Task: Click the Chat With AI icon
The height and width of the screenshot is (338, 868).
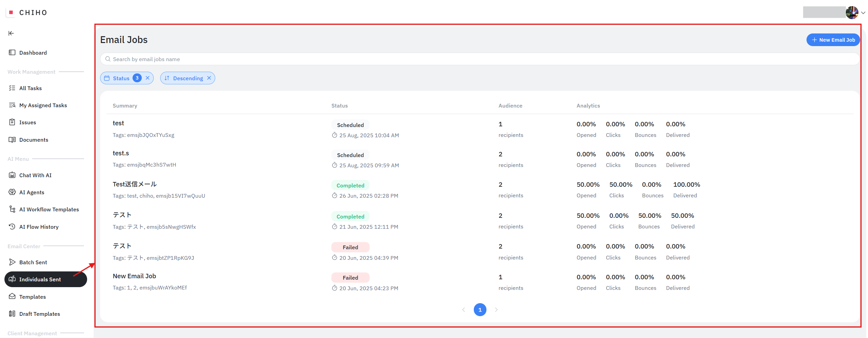Action: (x=12, y=175)
